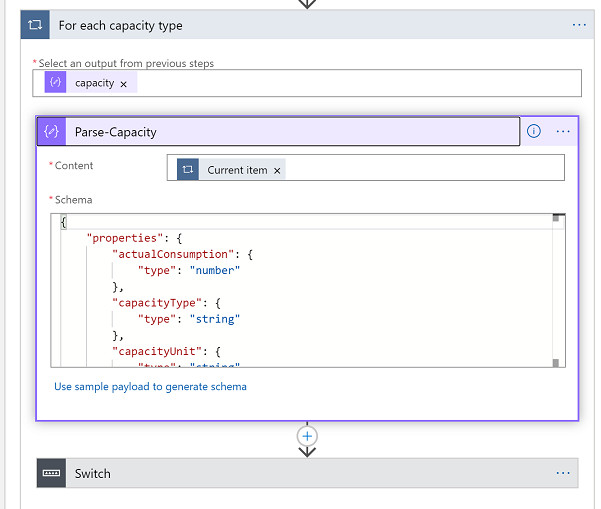Open the Switch action ellipsis menu
The height and width of the screenshot is (509, 601).
point(564,473)
